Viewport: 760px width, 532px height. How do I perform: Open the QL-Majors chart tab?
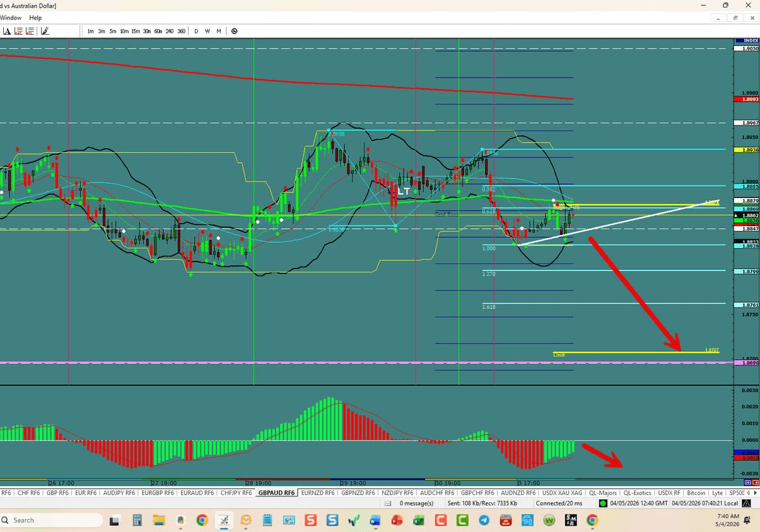[603, 493]
